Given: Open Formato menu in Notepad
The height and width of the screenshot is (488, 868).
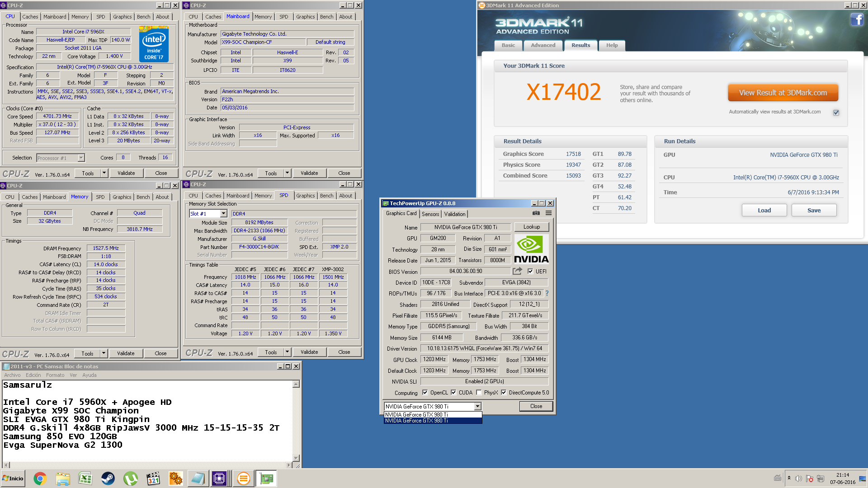Looking at the screenshot, I should [55, 375].
